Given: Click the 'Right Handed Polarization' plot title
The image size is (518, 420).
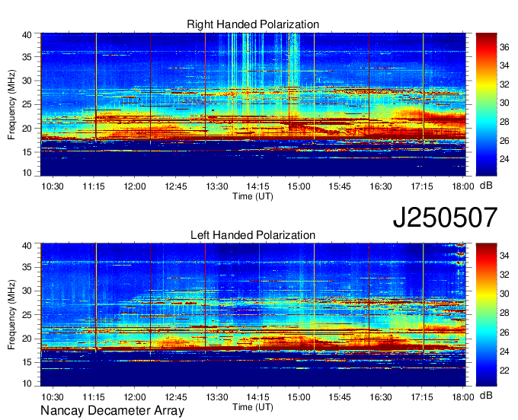Looking at the screenshot, I should [x=253, y=24].
